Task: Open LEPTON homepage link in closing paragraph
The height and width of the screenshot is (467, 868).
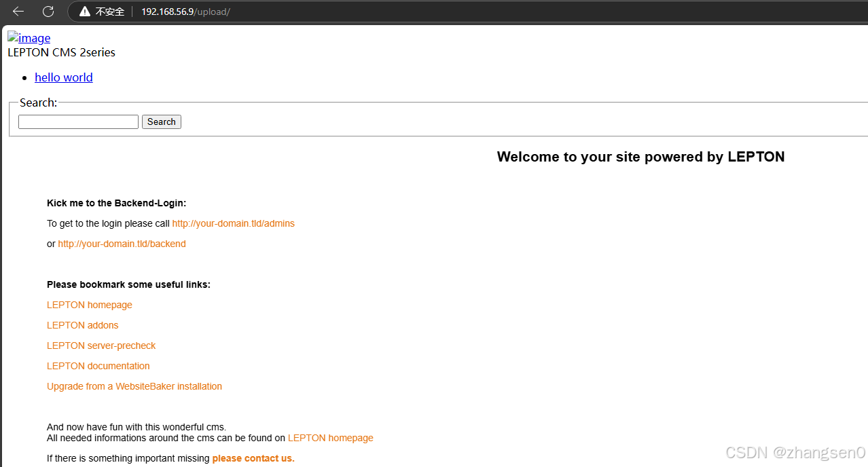Action: (331, 438)
